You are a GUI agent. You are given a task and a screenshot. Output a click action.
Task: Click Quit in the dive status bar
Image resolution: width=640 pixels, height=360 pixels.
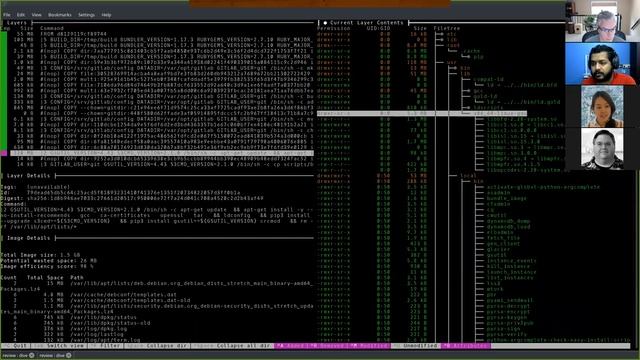coord(15,346)
